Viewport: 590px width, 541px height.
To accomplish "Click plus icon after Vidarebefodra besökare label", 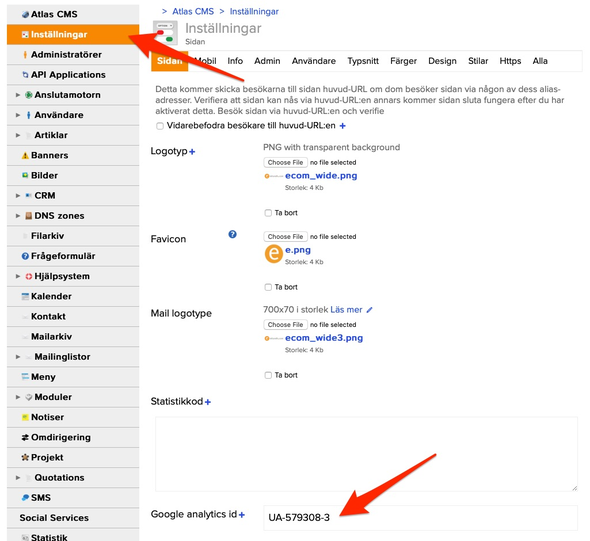I will tap(342, 126).
